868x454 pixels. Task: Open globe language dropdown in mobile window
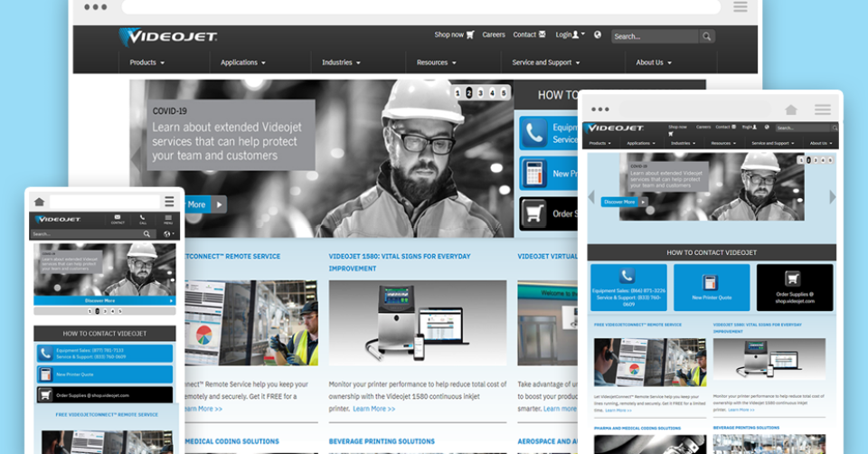coord(169,234)
